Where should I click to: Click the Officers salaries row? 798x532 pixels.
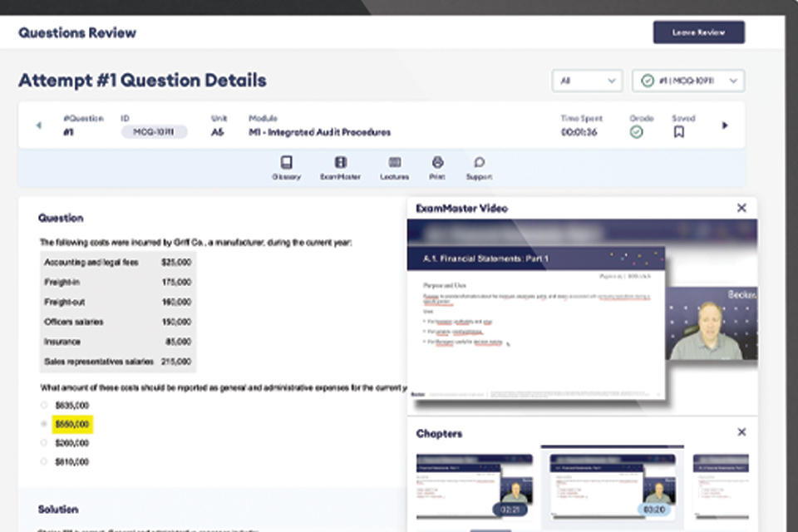(x=117, y=322)
